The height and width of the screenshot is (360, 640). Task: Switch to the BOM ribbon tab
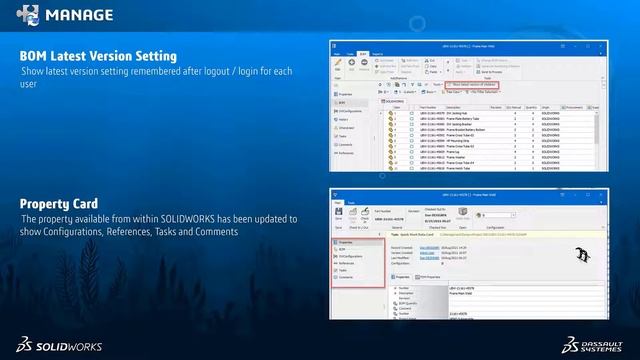(362, 54)
